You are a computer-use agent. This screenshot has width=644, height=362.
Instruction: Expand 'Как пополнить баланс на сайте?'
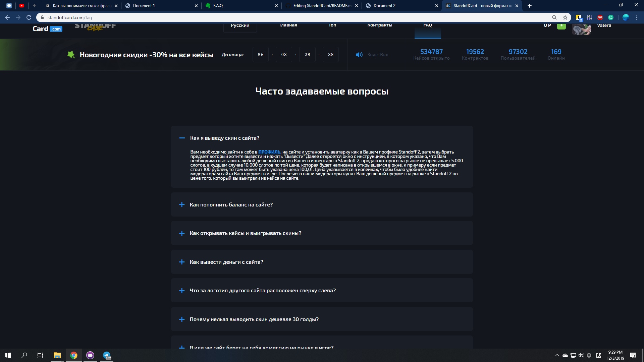click(x=182, y=204)
